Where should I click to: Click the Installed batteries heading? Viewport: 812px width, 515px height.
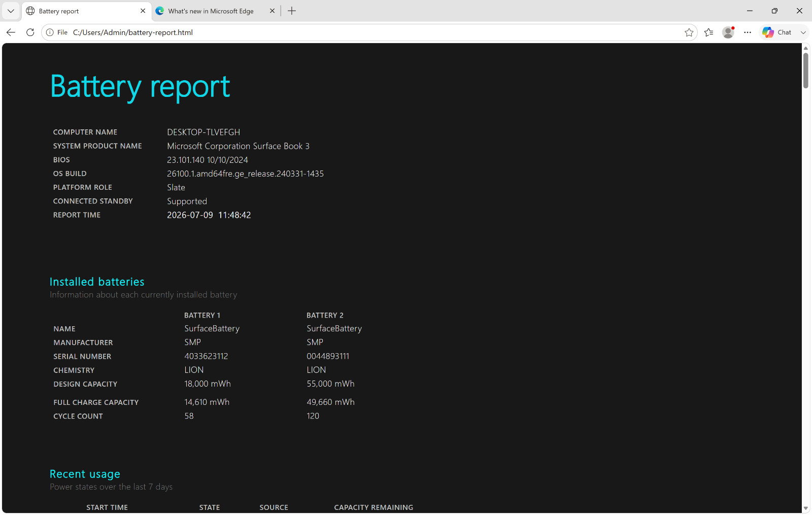[x=97, y=282]
